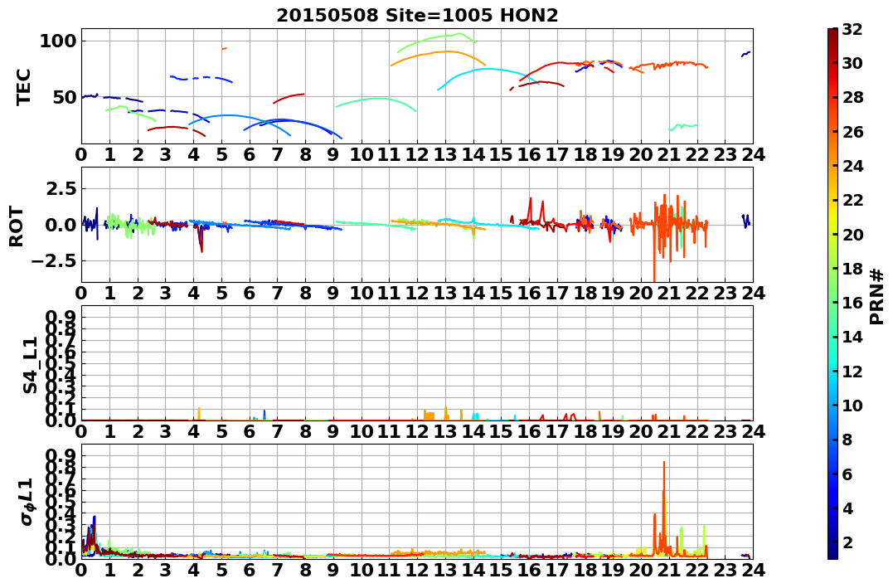Pick colorbar tick label 22
The image size is (893, 588).
(x=852, y=200)
